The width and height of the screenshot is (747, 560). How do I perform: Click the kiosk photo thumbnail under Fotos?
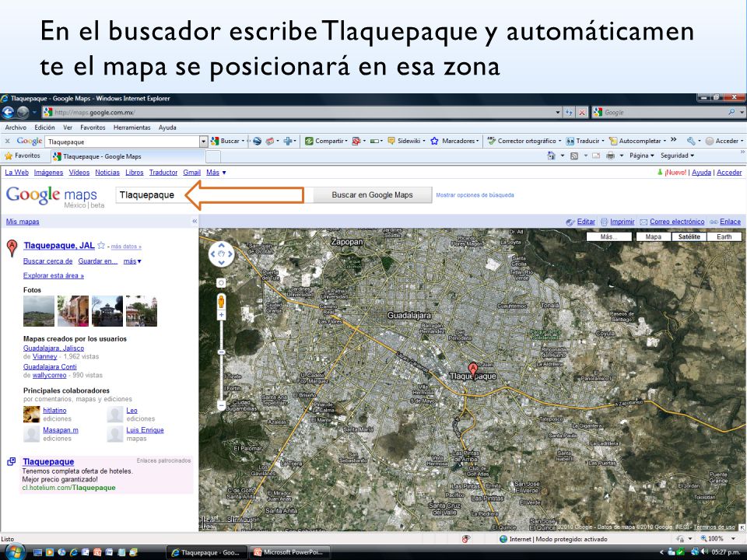click(107, 311)
